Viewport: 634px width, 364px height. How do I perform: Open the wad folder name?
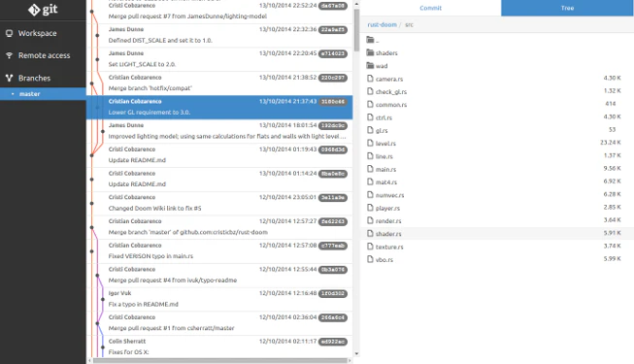[382, 66]
